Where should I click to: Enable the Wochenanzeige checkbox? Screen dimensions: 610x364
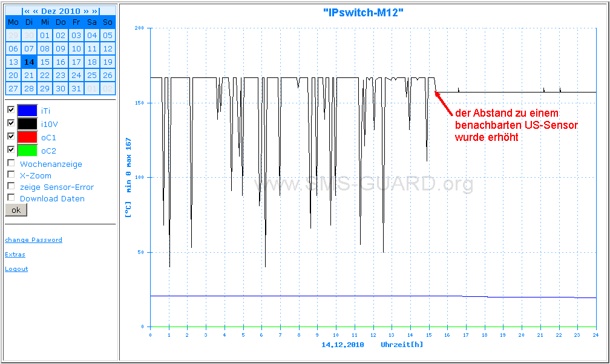click(11, 163)
